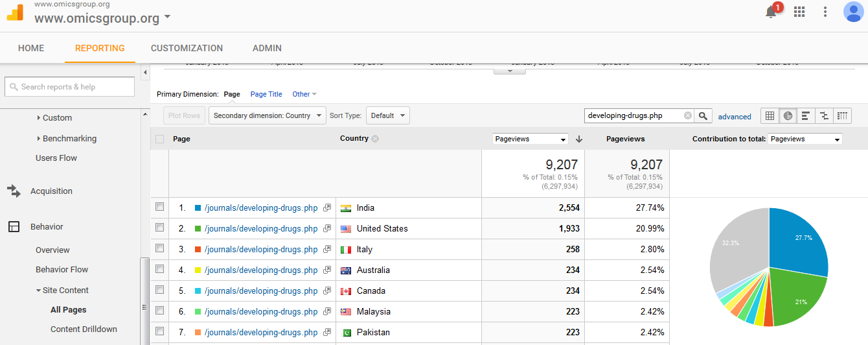This screenshot has width=868, height=345.
Task: Click the Google Analytics logo
Action: [16, 13]
